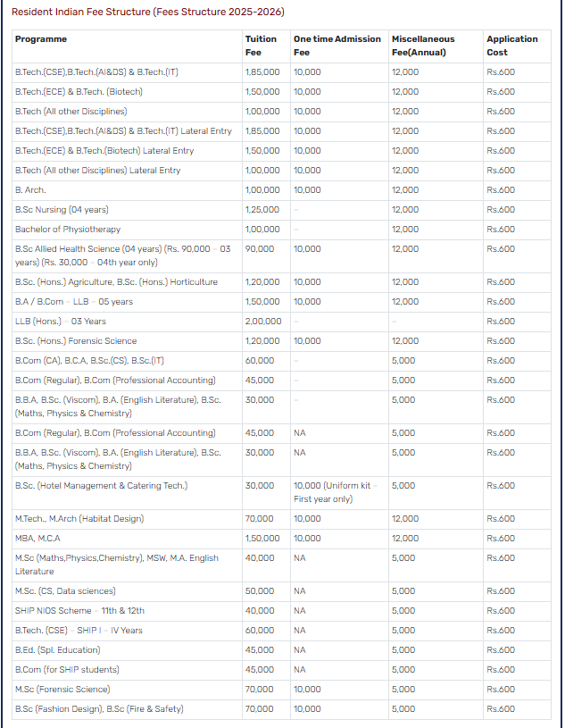Click M.Sc. (CS, Data sciences) programme

(x=65, y=591)
